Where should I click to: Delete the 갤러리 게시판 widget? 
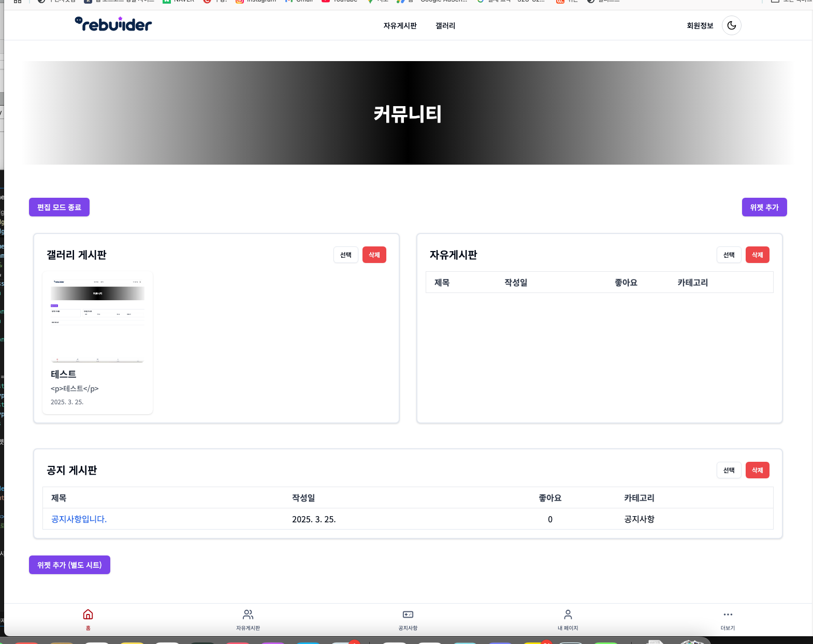pos(374,255)
